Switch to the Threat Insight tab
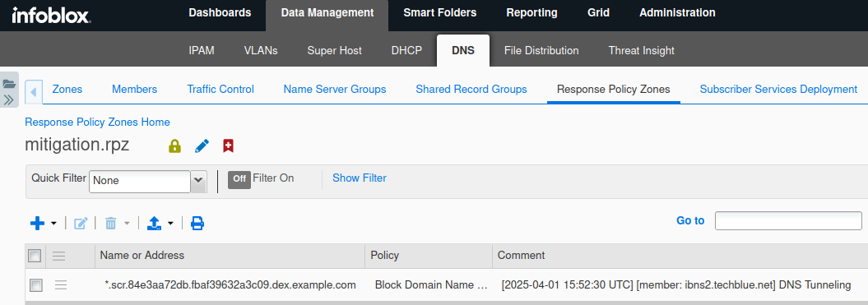868x305 pixels. click(x=641, y=50)
